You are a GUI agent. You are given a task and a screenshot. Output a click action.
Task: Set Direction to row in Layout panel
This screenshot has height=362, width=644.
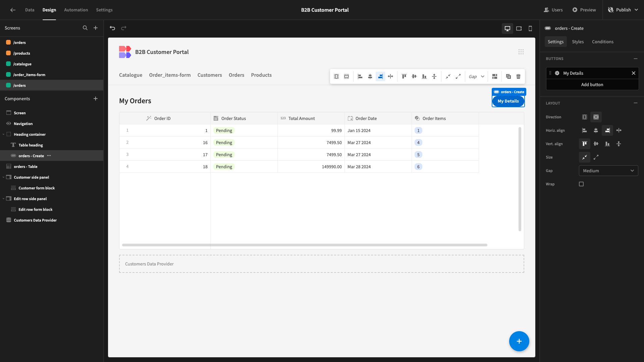[x=596, y=117]
